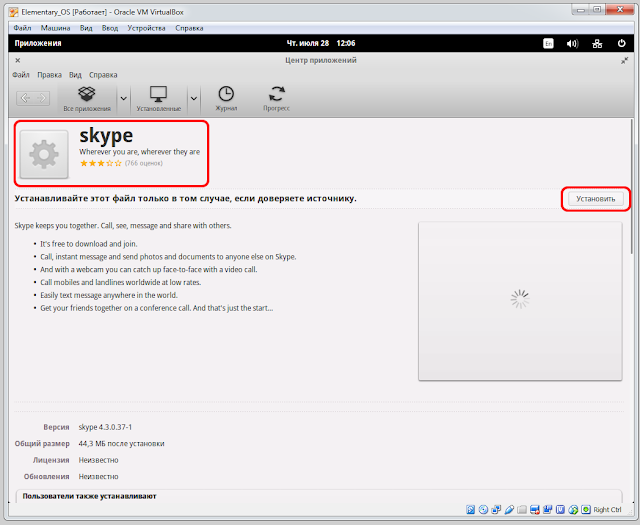Click the 'Call mobiles and landlines' bullet line

click(x=120, y=282)
